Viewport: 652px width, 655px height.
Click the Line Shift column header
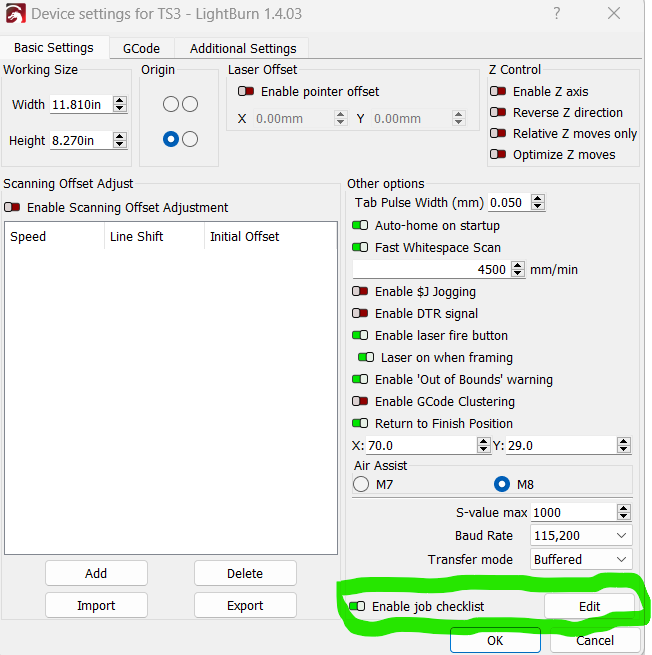point(155,236)
